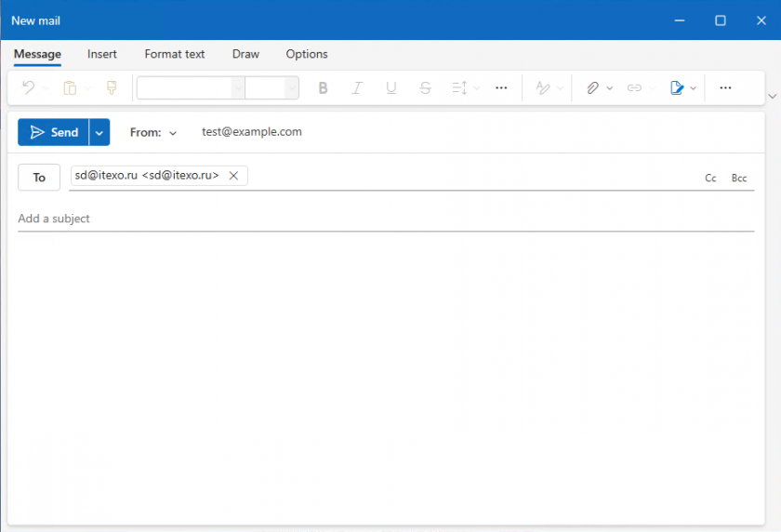Click the Paste clipboard icon

(x=70, y=88)
